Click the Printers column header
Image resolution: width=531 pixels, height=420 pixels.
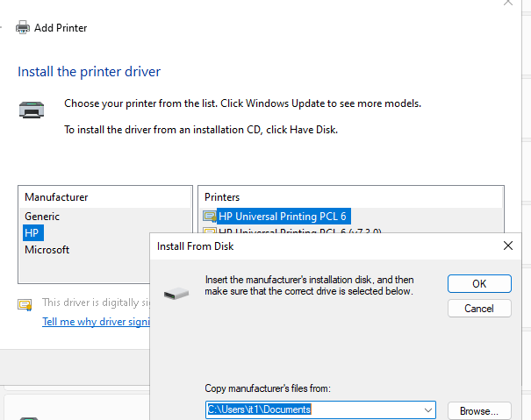click(351, 197)
